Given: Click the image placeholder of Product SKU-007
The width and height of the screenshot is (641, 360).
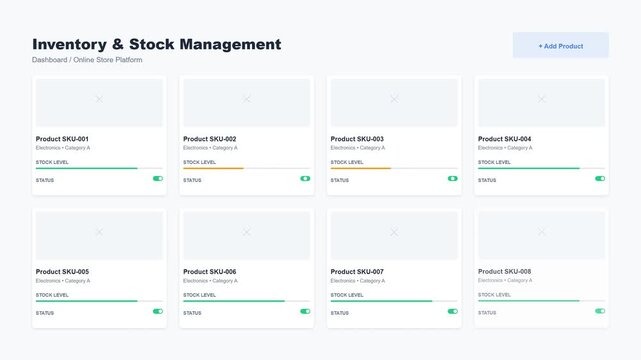Looking at the screenshot, I should [394, 235].
